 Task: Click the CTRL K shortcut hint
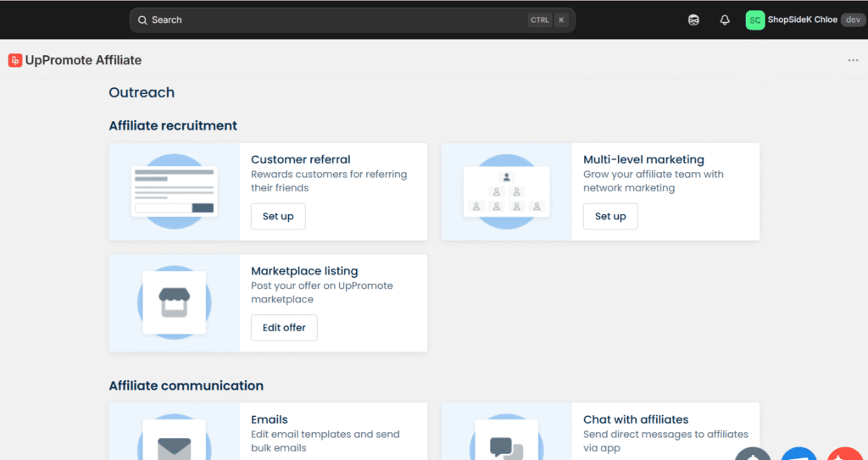pyautogui.click(x=548, y=20)
